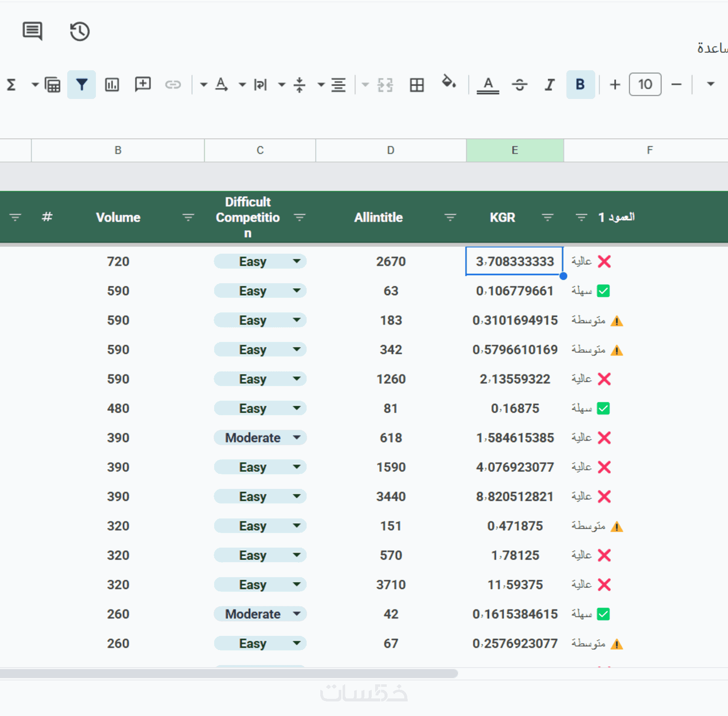Open KGR column filter menu
Image resolution: width=728 pixels, height=716 pixels.
coord(547,217)
